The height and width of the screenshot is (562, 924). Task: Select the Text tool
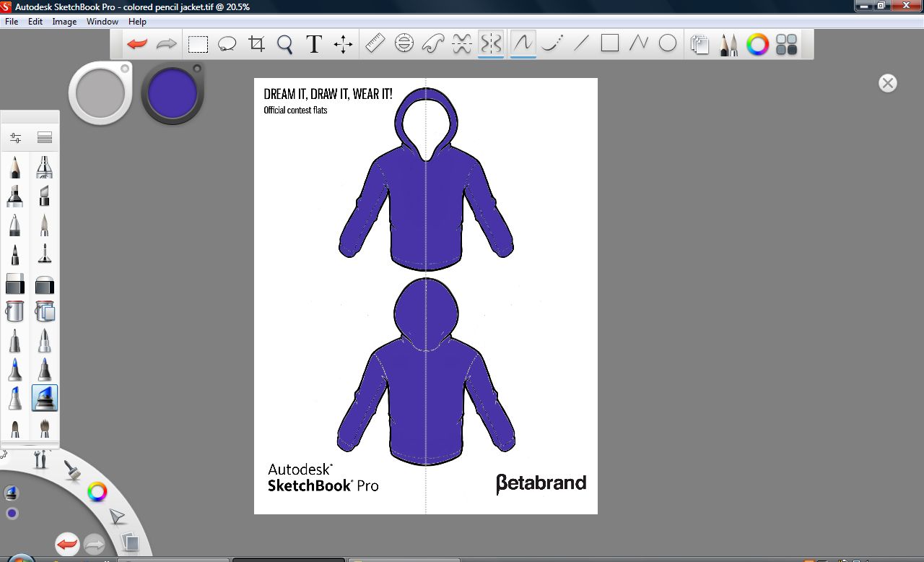(x=313, y=44)
